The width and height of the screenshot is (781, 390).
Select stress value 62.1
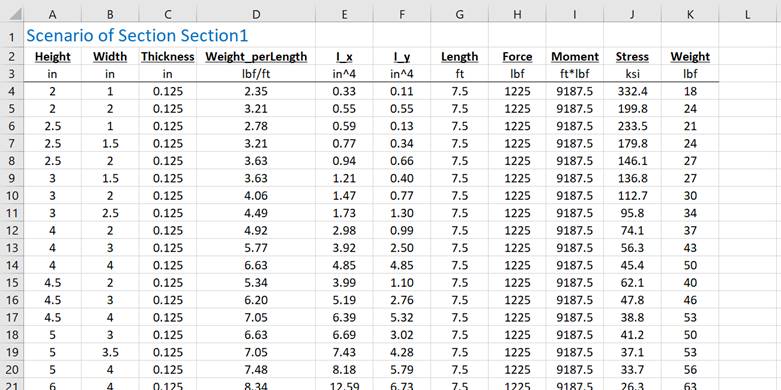point(632,283)
